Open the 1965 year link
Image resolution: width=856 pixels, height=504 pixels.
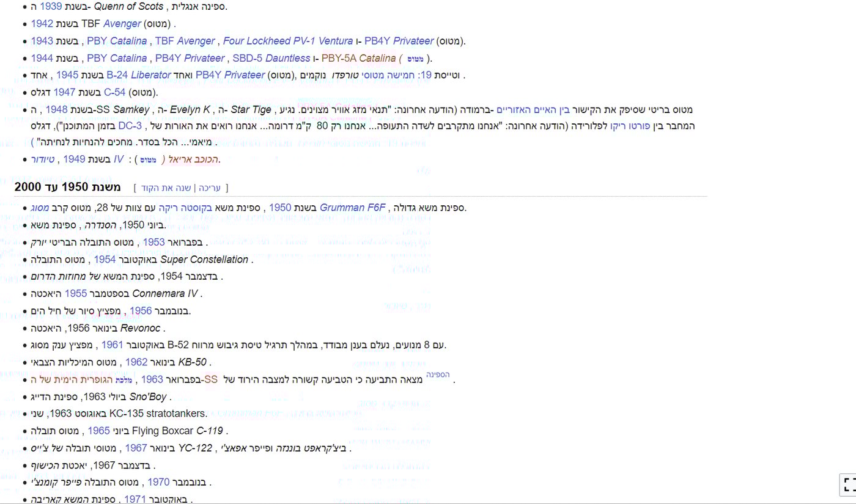(98, 431)
